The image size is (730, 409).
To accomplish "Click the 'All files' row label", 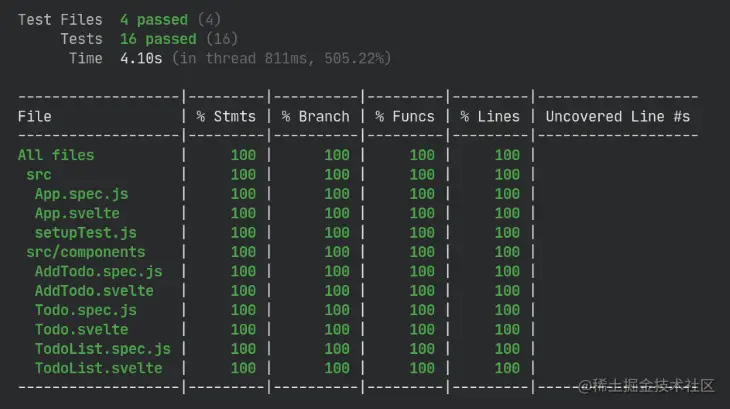I will point(56,155).
